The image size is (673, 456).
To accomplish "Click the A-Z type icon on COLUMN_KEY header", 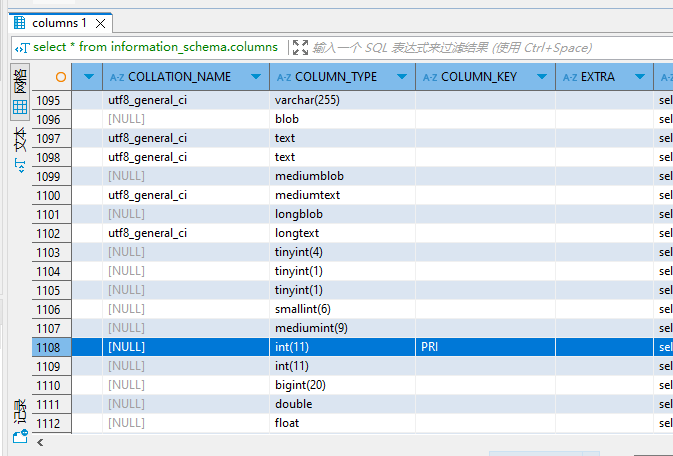I will point(430,77).
